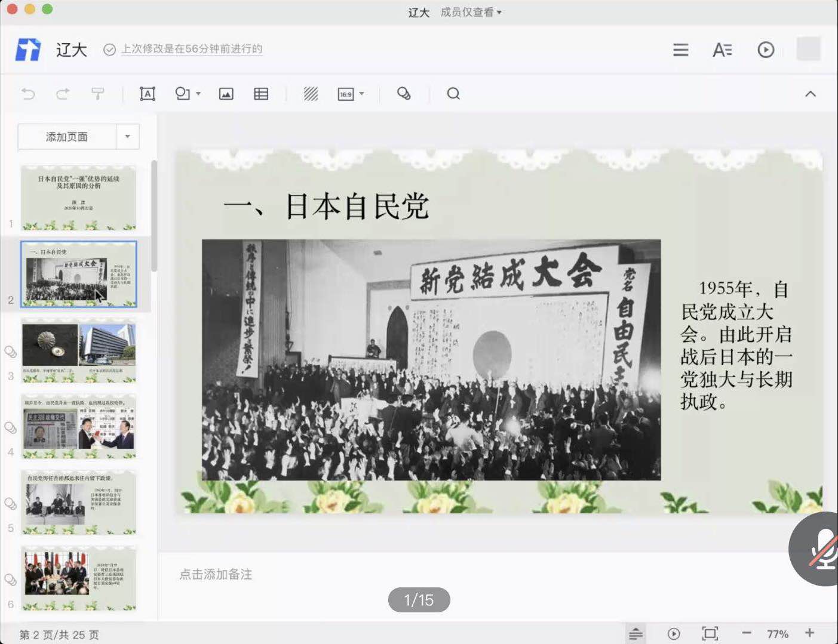Viewport: 838px width, 644px height.
Task: Click the redo arrow
Action: pos(63,94)
